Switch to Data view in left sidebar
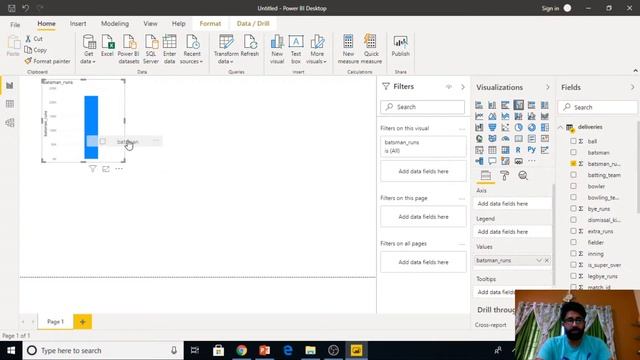 pyautogui.click(x=10, y=104)
